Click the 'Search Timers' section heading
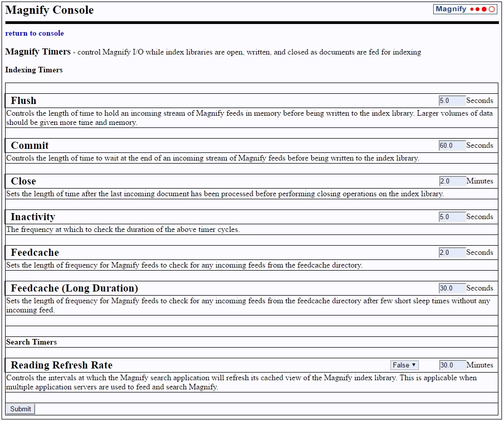This screenshot has height=421, width=504. pos(32,342)
